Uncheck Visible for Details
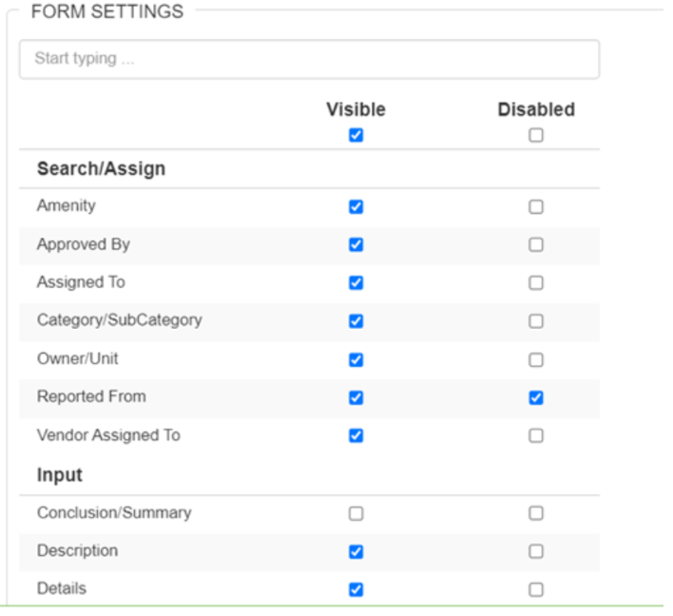The image size is (673, 616). (356, 589)
